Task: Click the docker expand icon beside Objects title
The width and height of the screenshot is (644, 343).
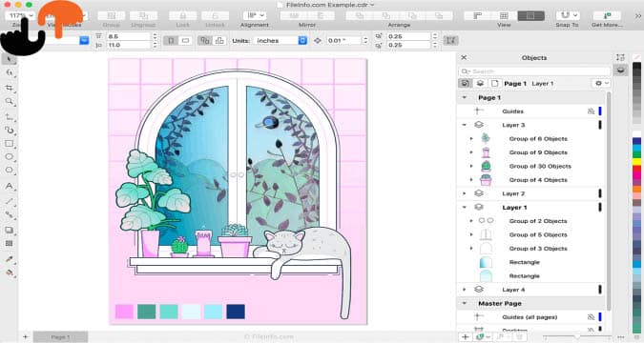Action: 620,57
